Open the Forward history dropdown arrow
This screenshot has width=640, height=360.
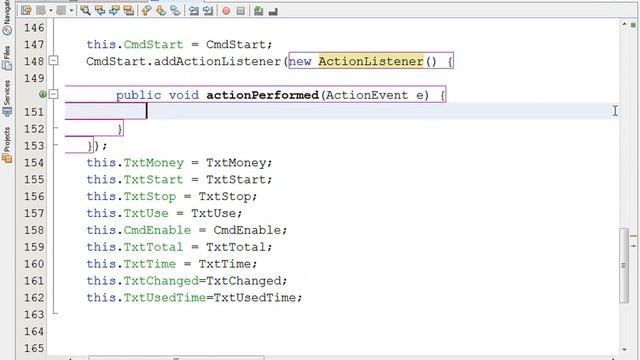click(71, 11)
